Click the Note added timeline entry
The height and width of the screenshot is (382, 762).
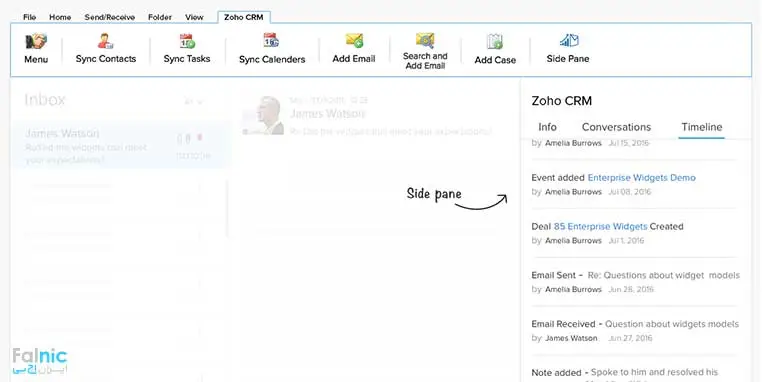point(556,373)
